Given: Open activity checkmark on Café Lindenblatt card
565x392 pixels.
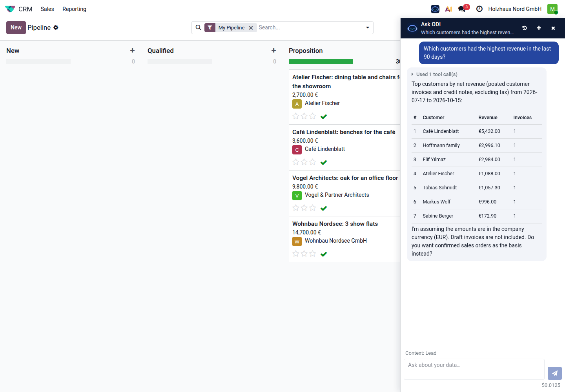Looking at the screenshot, I should pos(324,162).
